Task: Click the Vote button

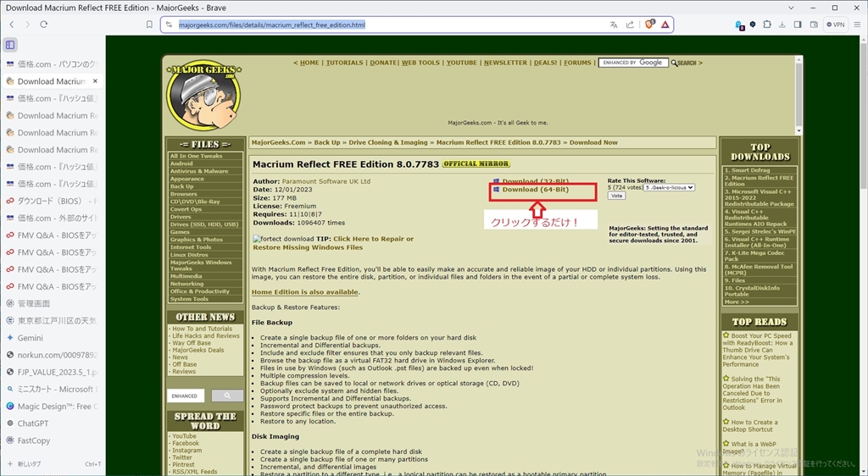Action: [617, 196]
